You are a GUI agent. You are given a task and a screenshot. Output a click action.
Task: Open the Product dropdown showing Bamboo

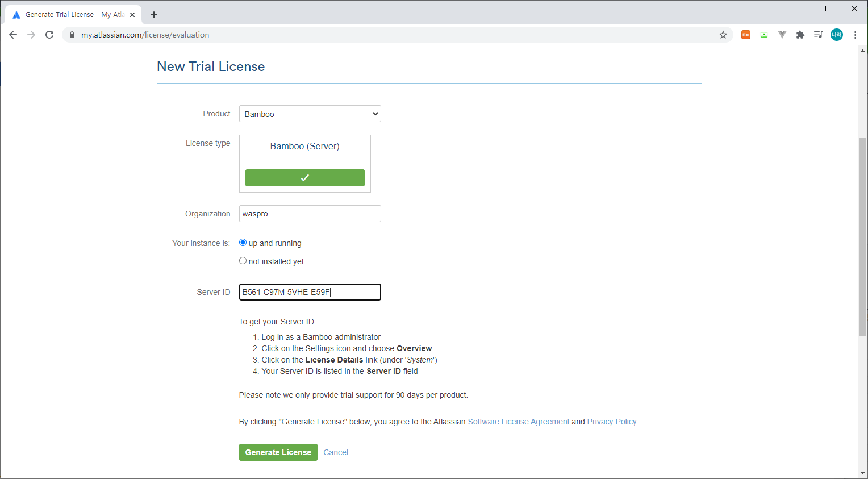pos(310,114)
